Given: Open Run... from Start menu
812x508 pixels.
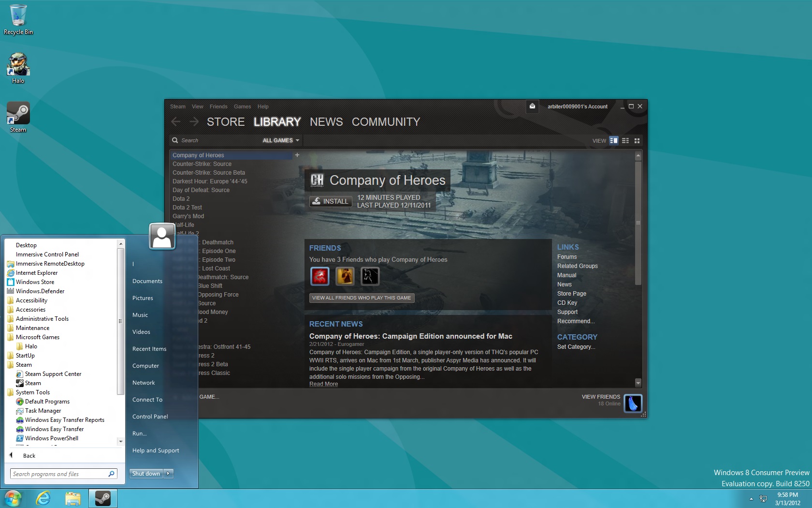Looking at the screenshot, I should point(139,433).
